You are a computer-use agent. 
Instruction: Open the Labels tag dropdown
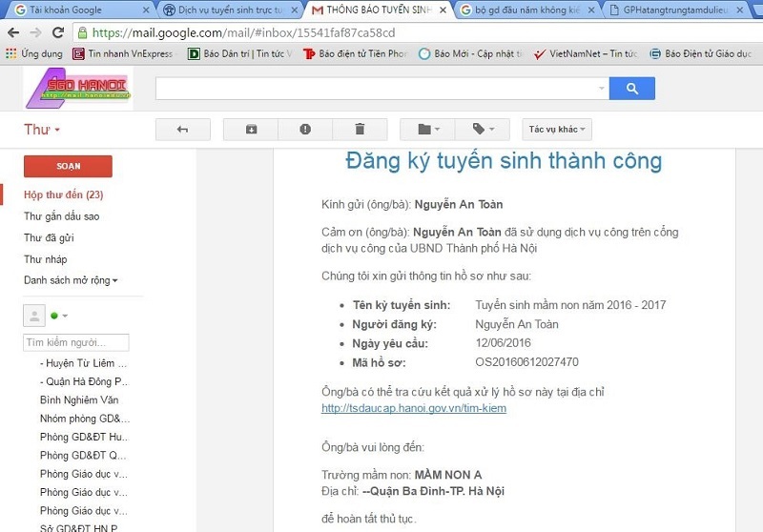click(x=484, y=129)
